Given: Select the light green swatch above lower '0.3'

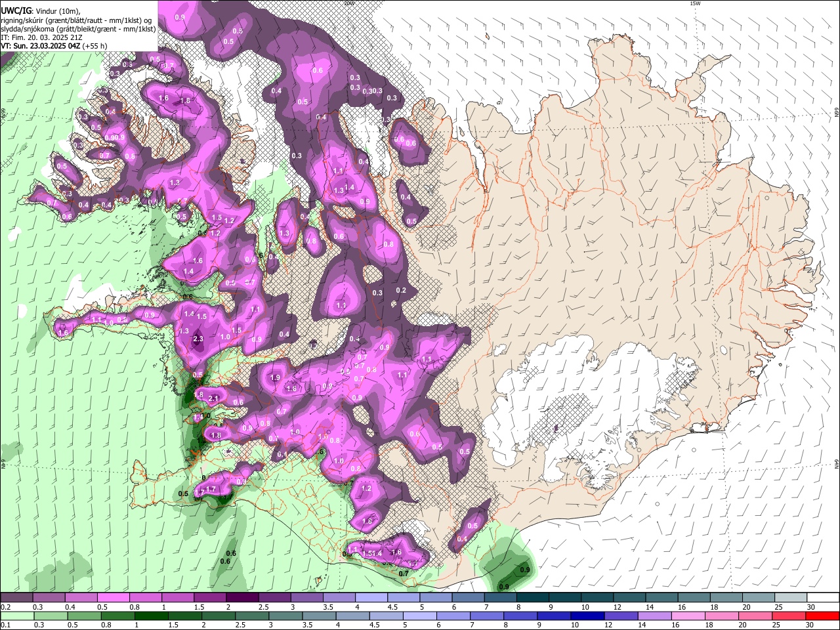Looking at the screenshot, I should [51, 616].
